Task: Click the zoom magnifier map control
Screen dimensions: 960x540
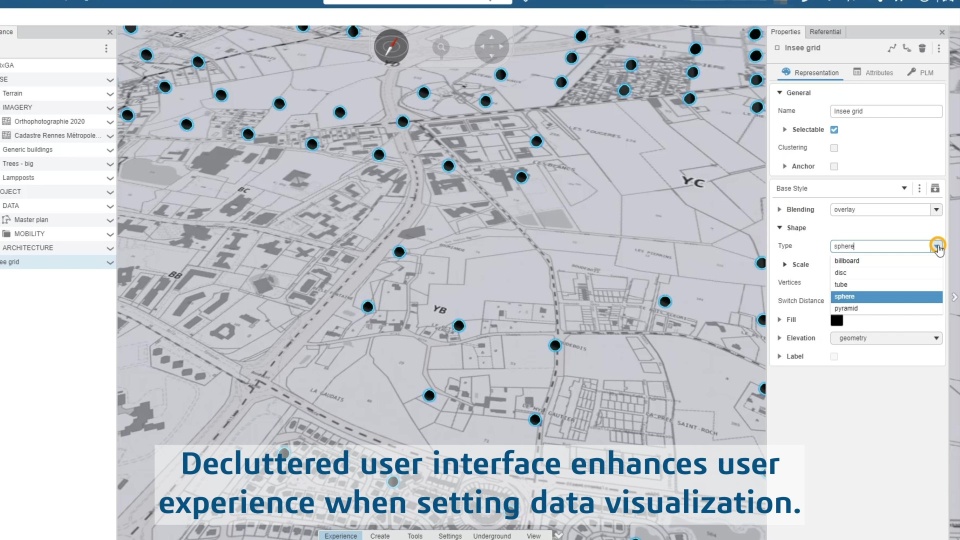Action: (441, 47)
